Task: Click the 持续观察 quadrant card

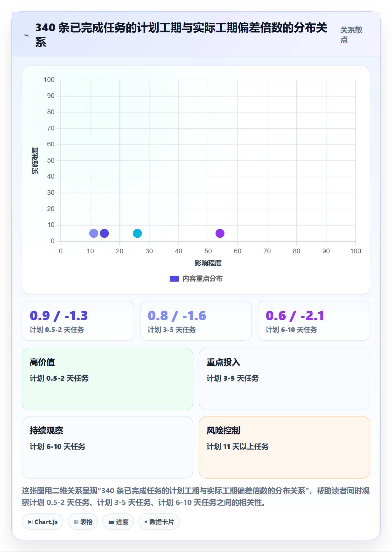Action: tap(108, 447)
